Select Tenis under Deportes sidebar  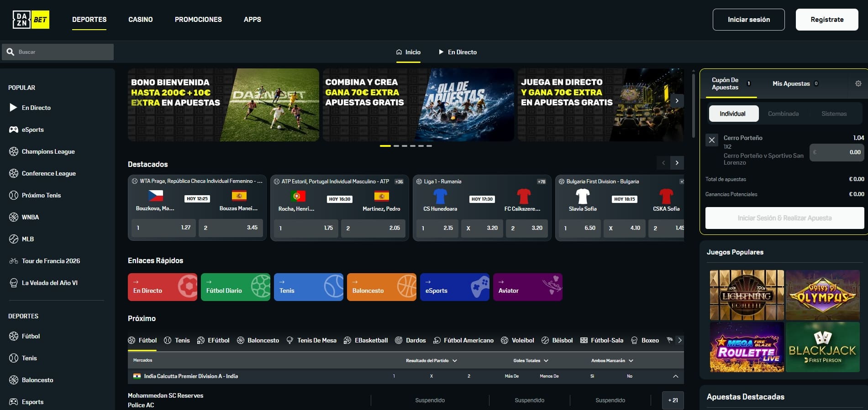(29, 358)
